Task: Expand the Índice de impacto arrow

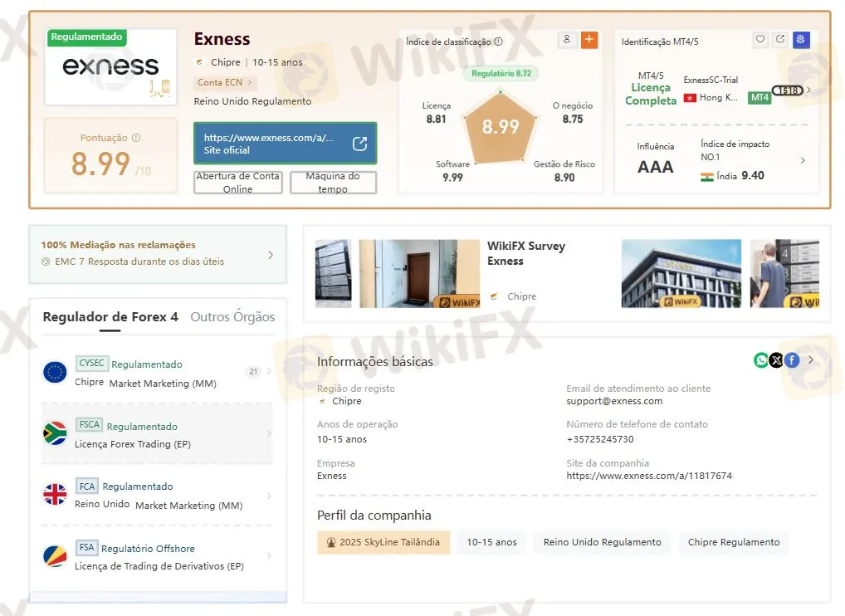Action: pyautogui.click(x=803, y=160)
